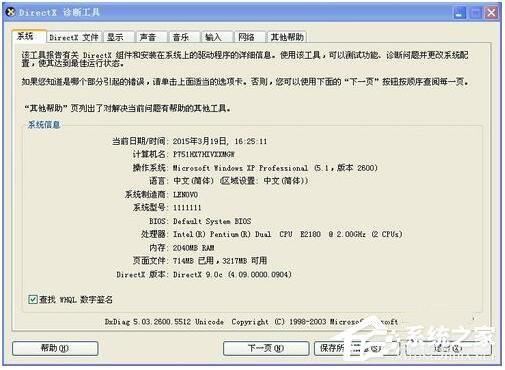Click the 系统信息 group label
The height and width of the screenshot is (370, 505).
pyautogui.click(x=44, y=125)
